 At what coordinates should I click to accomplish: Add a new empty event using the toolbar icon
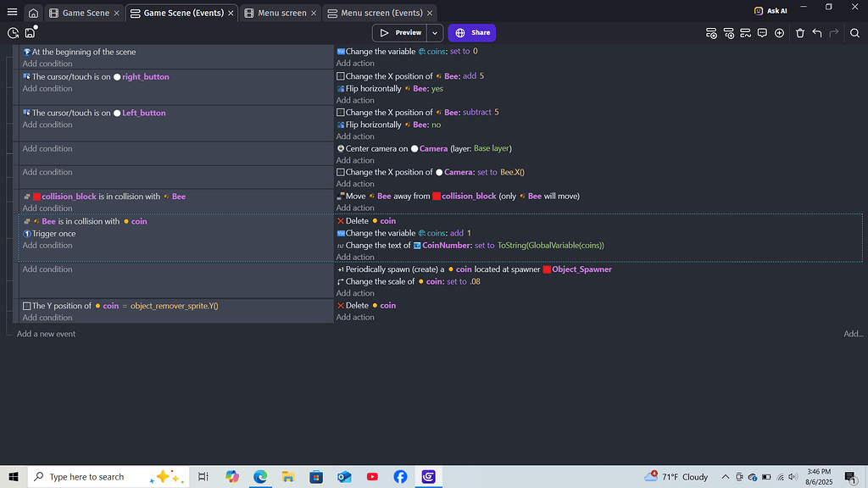[x=712, y=33]
